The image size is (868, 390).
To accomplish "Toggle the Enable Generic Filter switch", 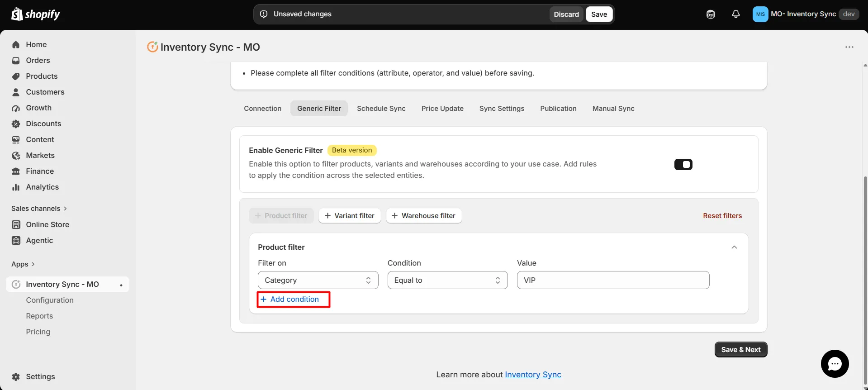I will (683, 164).
